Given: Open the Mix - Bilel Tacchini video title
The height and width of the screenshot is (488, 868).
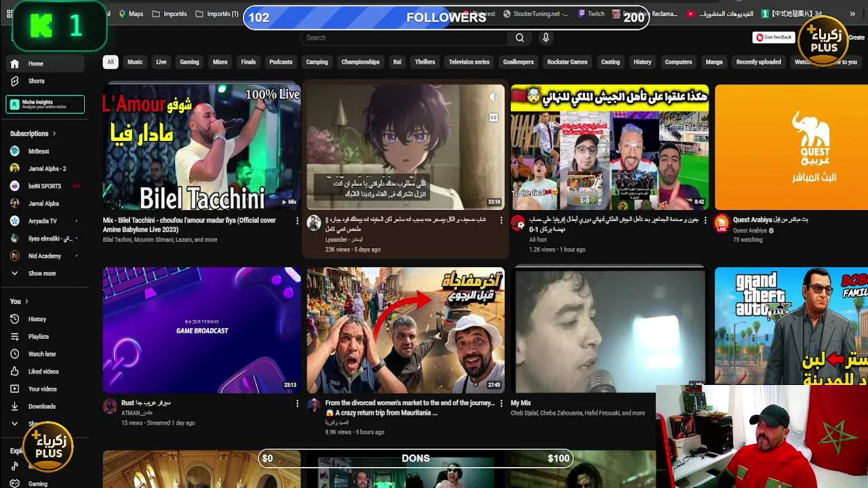Looking at the screenshot, I should tap(189, 225).
